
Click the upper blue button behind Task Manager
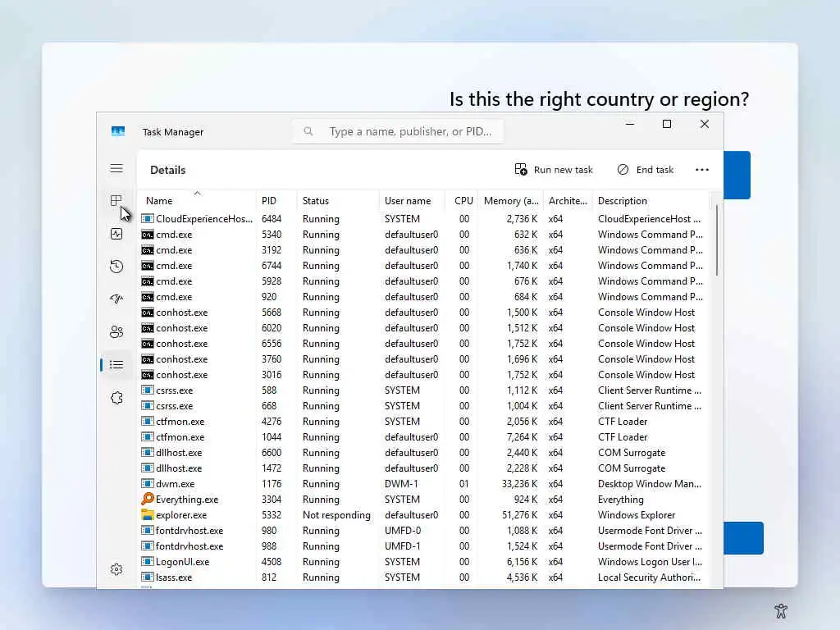pyautogui.click(x=737, y=176)
